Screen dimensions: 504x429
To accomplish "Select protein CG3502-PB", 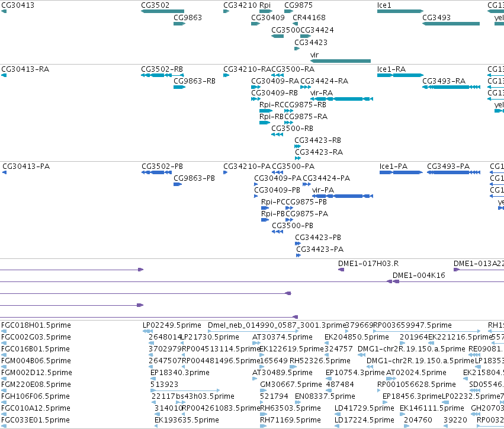I will (x=162, y=167).
